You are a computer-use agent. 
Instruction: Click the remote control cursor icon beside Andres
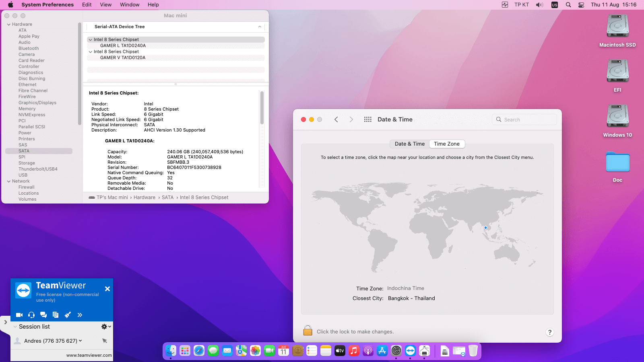pos(105,341)
